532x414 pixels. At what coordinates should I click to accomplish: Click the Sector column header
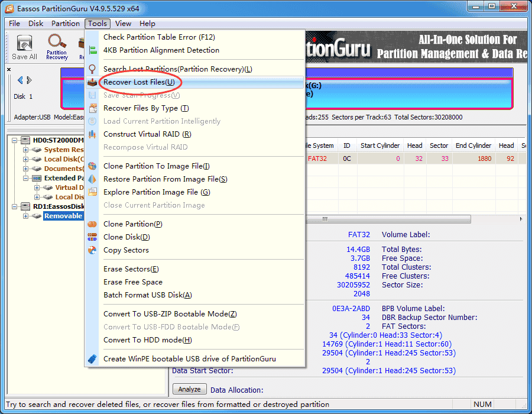439,145
